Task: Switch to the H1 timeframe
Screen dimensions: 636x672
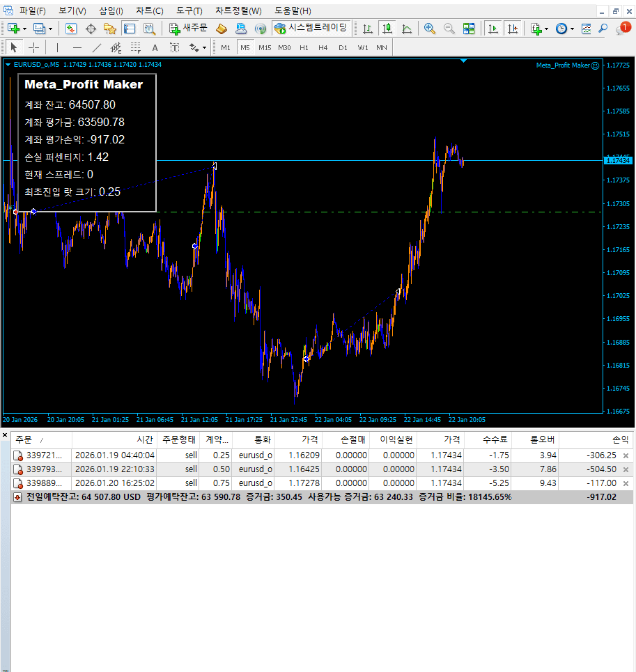Action: coord(304,47)
